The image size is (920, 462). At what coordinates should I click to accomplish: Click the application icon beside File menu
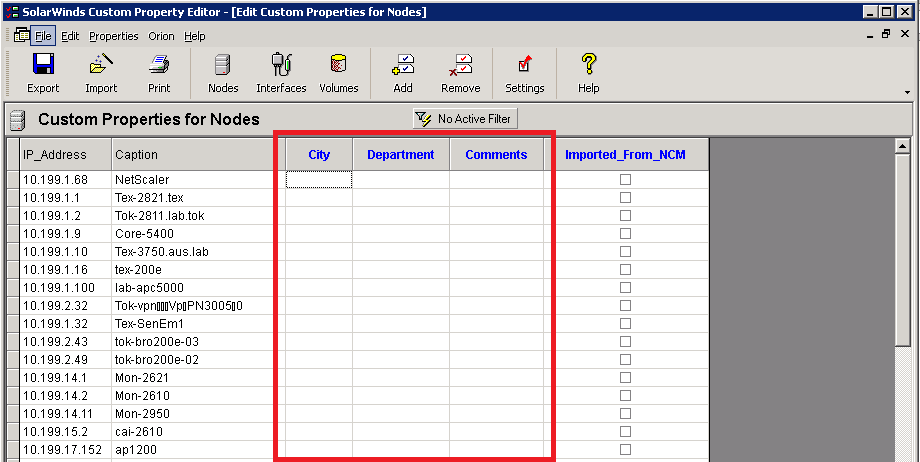(21, 35)
